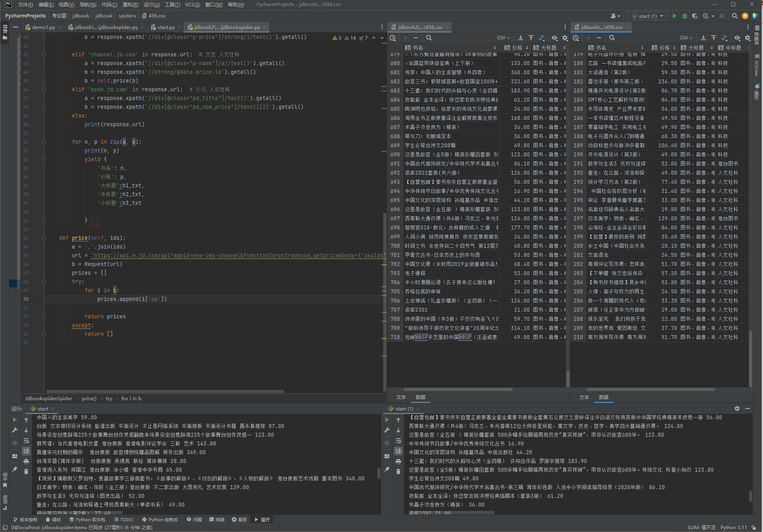The height and width of the screenshot is (532, 763).
Task: Search data in the jdbook2 CSV table toolbar
Action: tap(429, 38)
